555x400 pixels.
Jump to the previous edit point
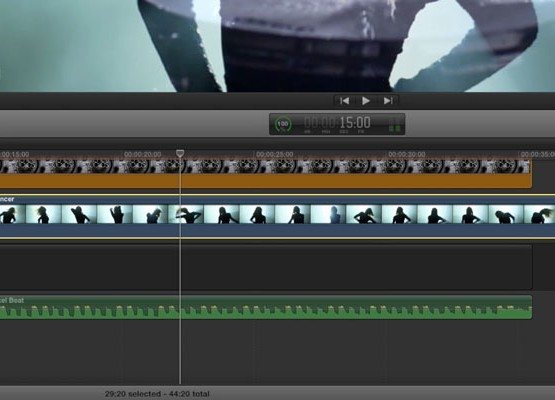point(344,101)
